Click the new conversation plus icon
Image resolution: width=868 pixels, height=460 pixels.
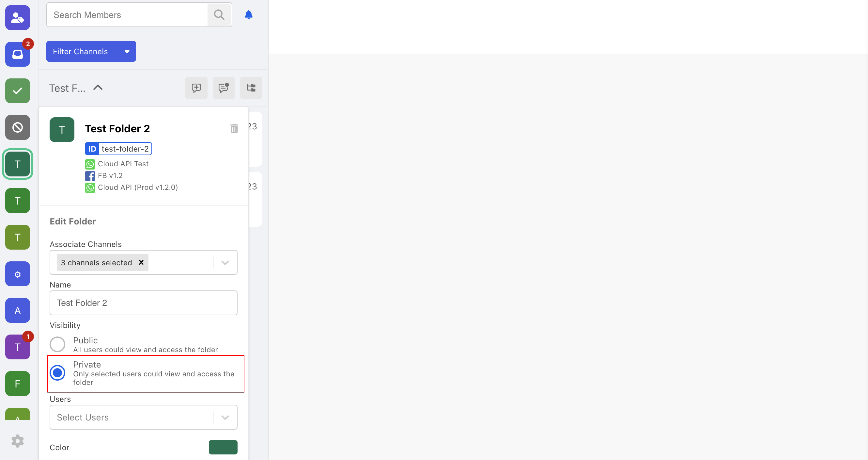[196, 88]
